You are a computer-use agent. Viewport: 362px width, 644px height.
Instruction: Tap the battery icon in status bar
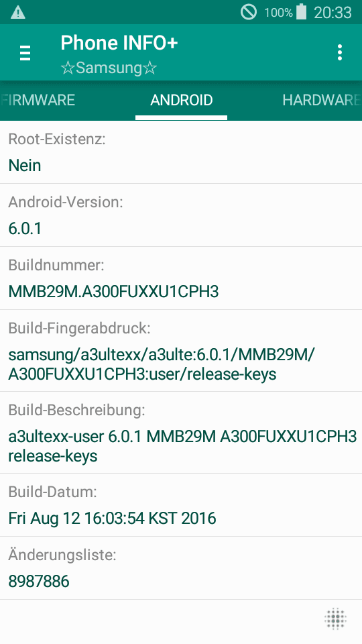(302, 12)
